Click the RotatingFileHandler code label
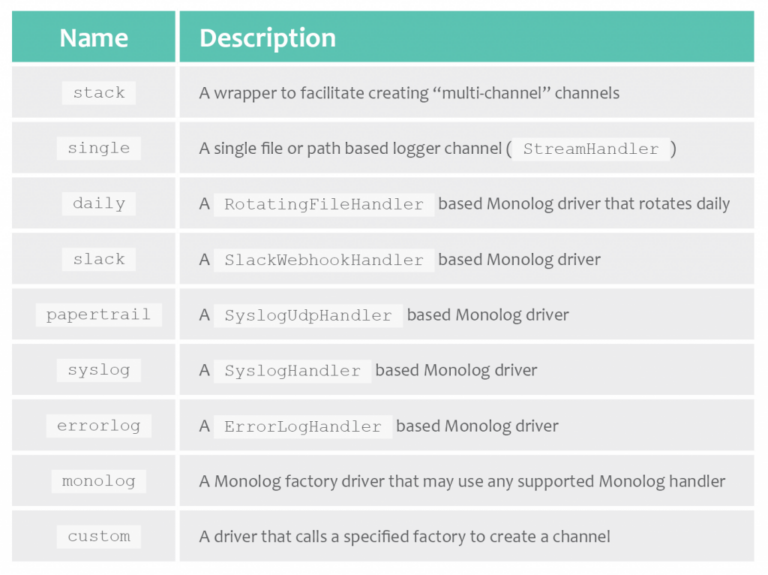The width and height of the screenshot is (768, 575). click(324, 204)
